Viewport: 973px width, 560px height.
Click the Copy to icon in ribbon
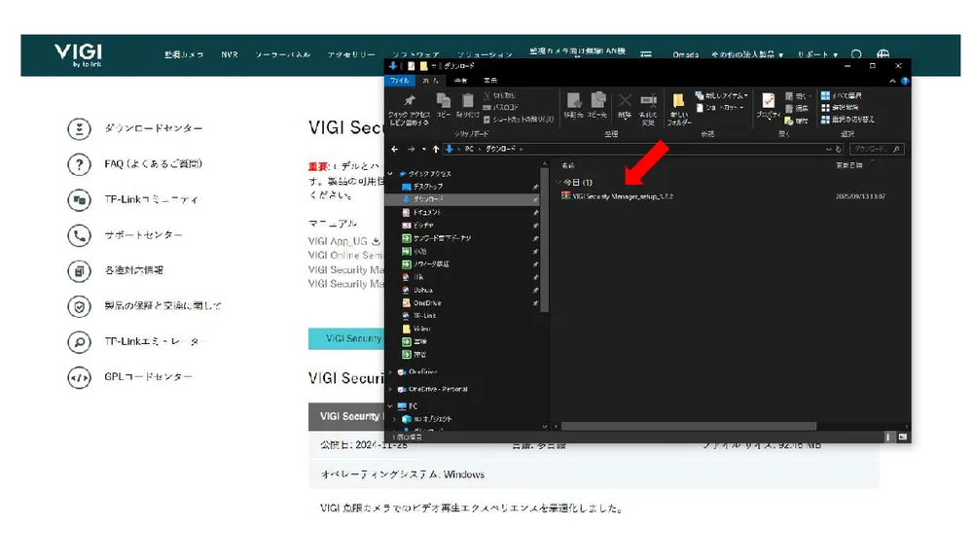point(598,100)
